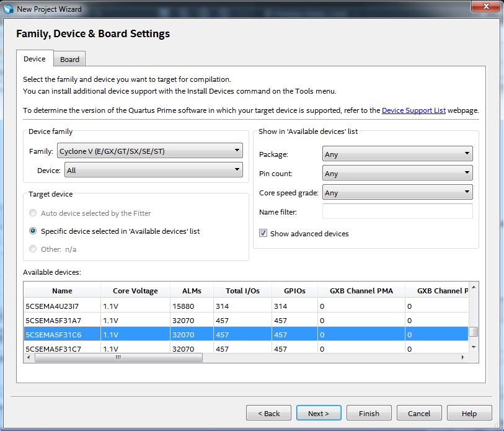
Task: Click the vertical scrollbar thumb in device list
Action: point(474,332)
